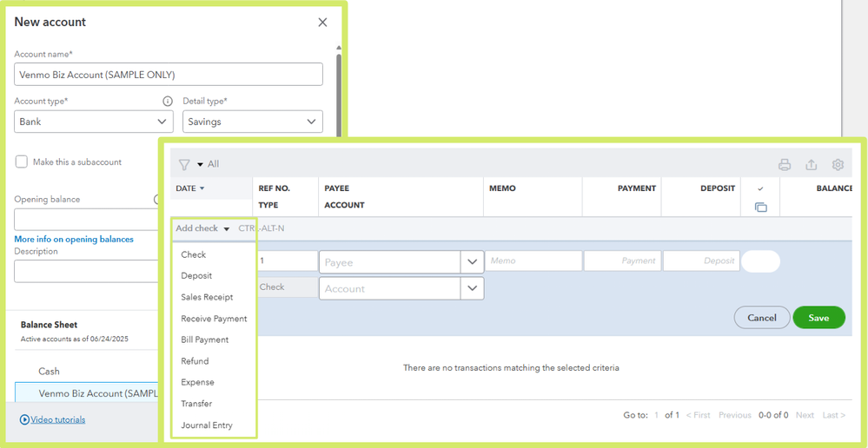868x448 pixels.
Task: Click the Memo field
Action: (533, 260)
